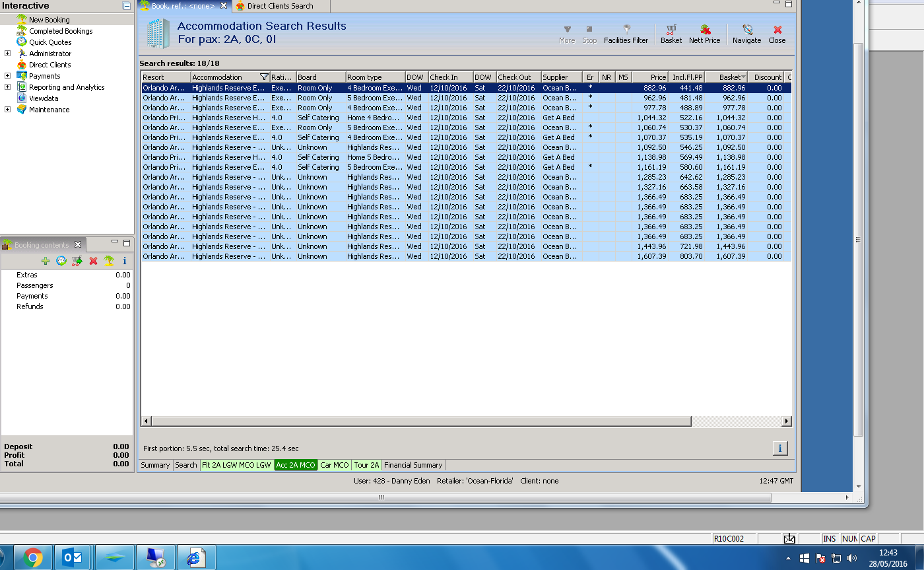This screenshot has height=570, width=924.
Task: Expand the Administrator tree node
Action: pos(8,53)
